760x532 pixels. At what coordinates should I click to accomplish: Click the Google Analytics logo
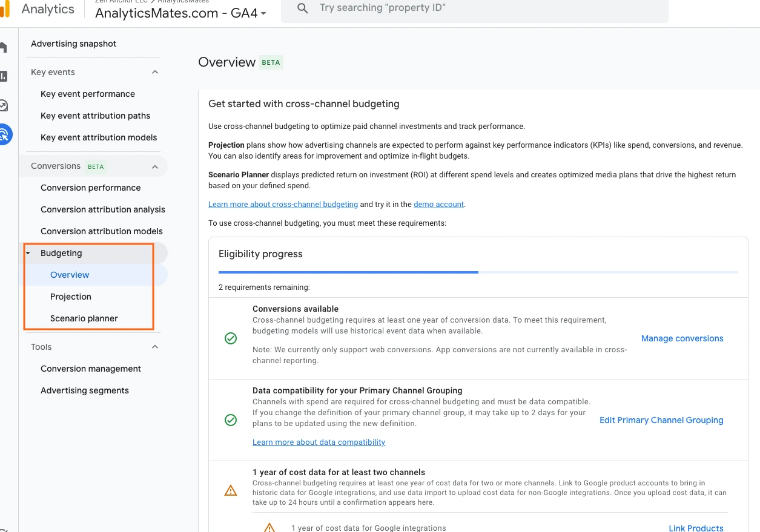click(5, 8)
